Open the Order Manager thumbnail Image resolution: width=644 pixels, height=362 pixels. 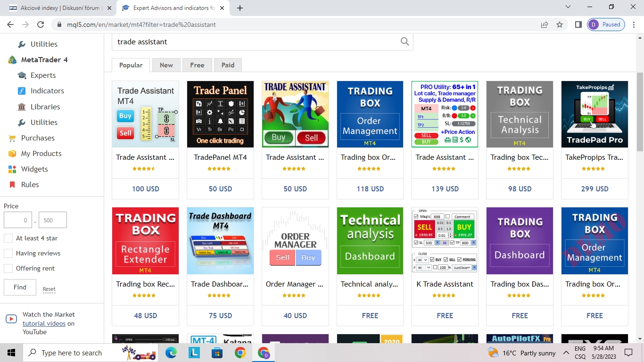pyautogui.click(x=295, y=241)
